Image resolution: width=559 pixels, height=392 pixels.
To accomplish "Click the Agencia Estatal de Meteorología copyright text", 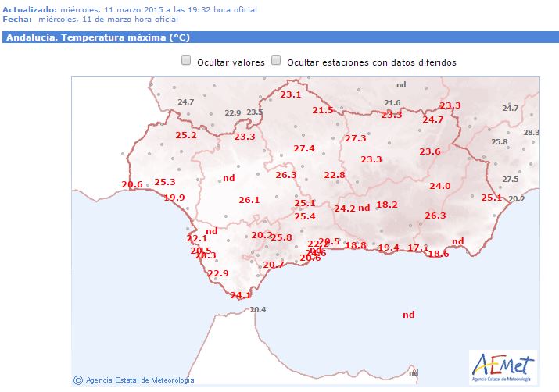I will point(134,380).
